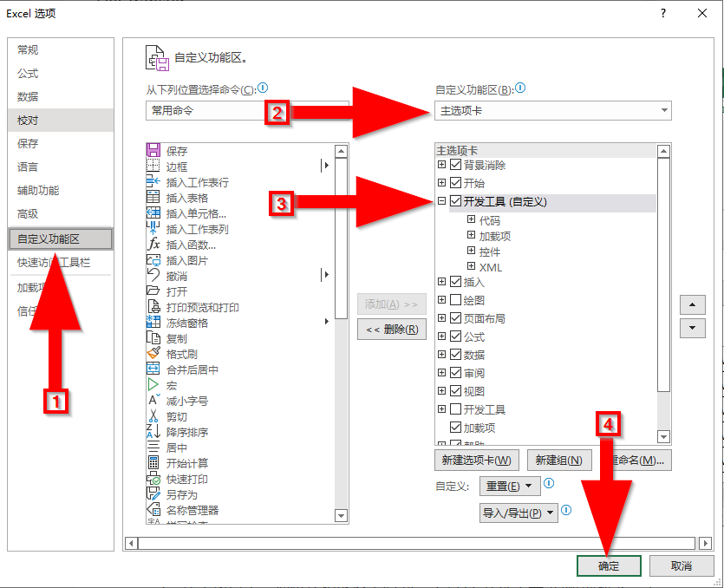Click the 插入工作表列 icon
Image resolution: width=724 pixels, height=588 pixels.
153,228
